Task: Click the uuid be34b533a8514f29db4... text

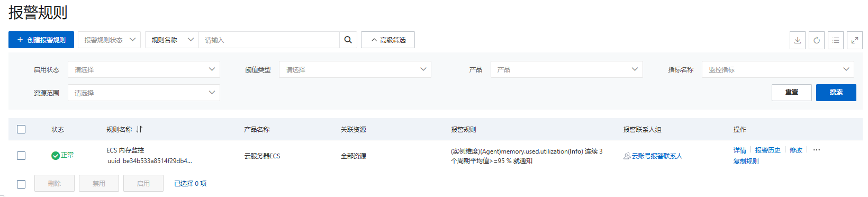Action: pyautogui.click(x=150, y=161)
